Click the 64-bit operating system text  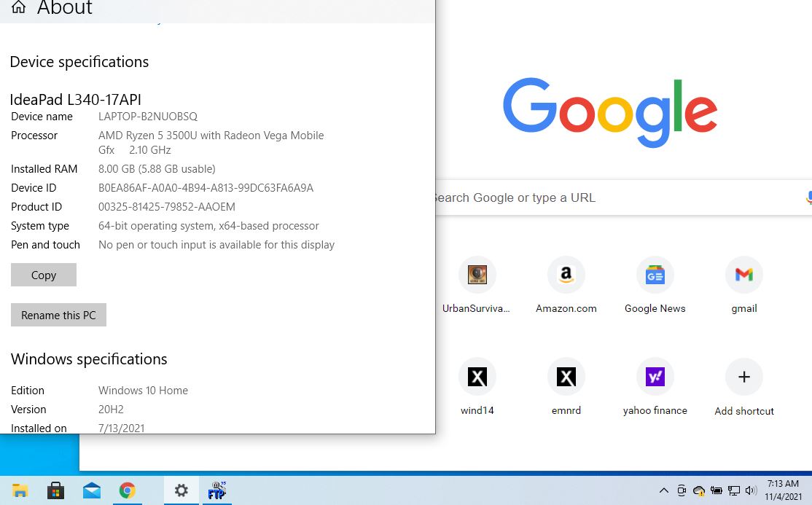pyautogui.click(x=208, y=226)
